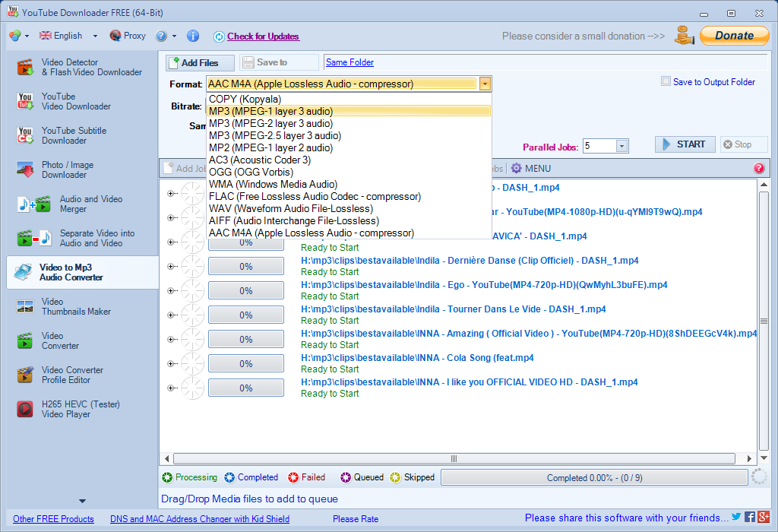Viewport: 778px width, 532px height.
Task: Choose WAV (Waveform Audio File-Lossless)
Action: 349,208
